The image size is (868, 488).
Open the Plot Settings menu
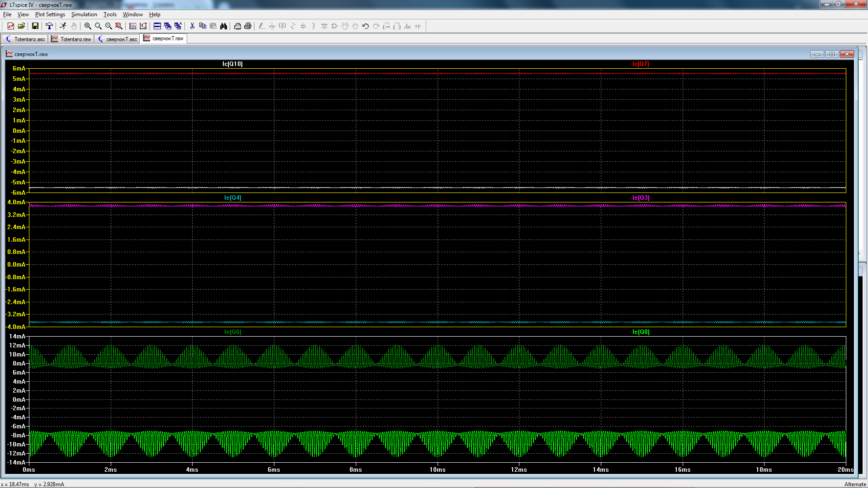click(50, 14)
